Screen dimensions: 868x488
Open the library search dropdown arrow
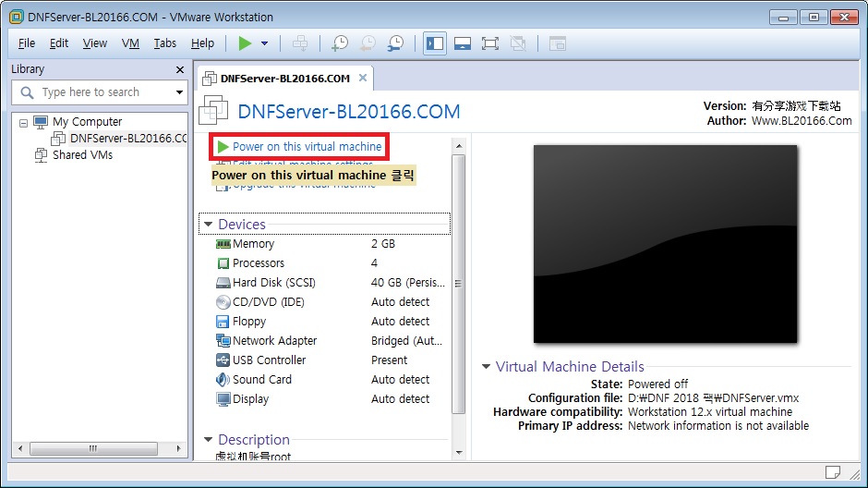click(x=179, y=91)
